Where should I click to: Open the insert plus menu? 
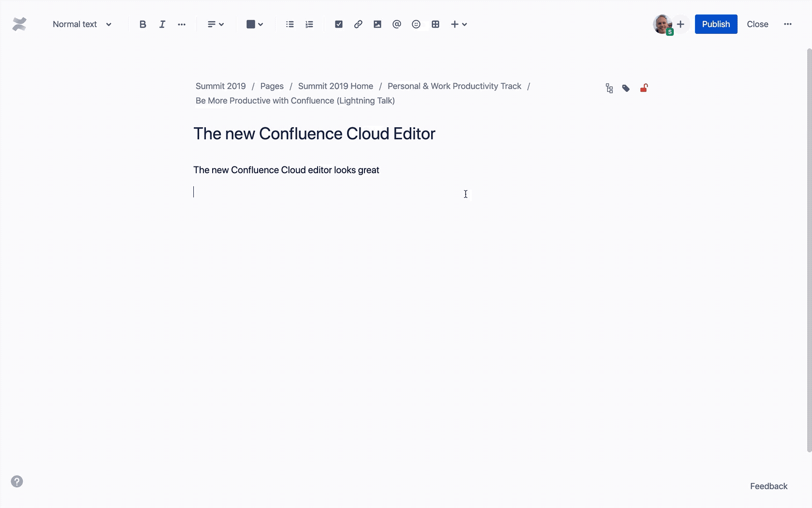[x=459, y=24]
